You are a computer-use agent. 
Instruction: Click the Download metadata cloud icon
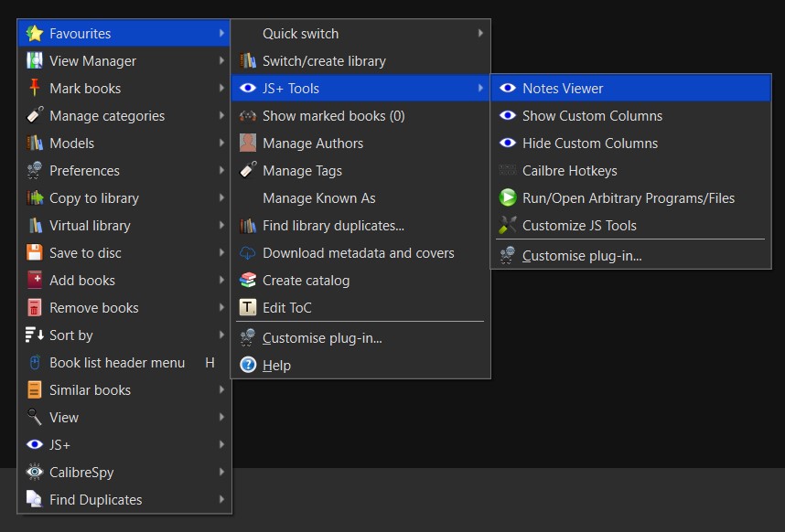pyautogui.click(x=248, y=253)
